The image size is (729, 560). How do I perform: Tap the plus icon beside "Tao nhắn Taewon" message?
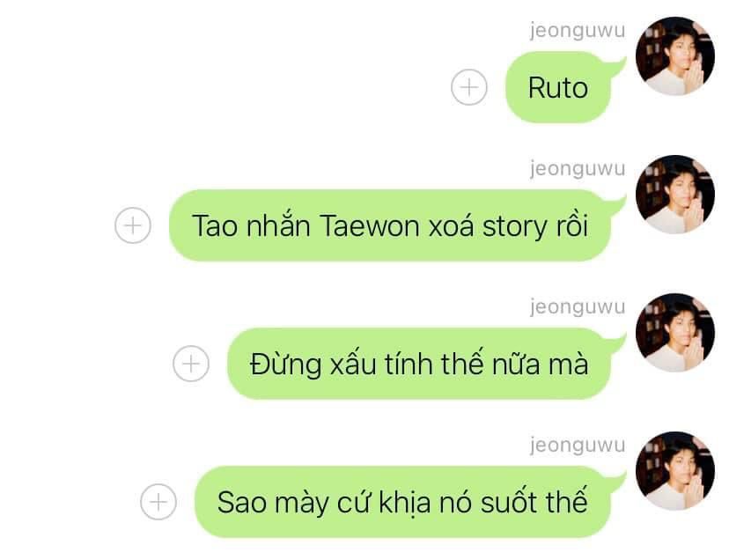pyautogui.click(x=132, y=225)
